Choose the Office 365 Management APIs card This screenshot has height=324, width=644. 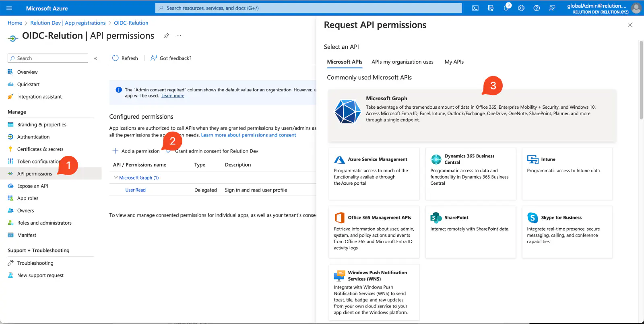(x=374, y=232)
